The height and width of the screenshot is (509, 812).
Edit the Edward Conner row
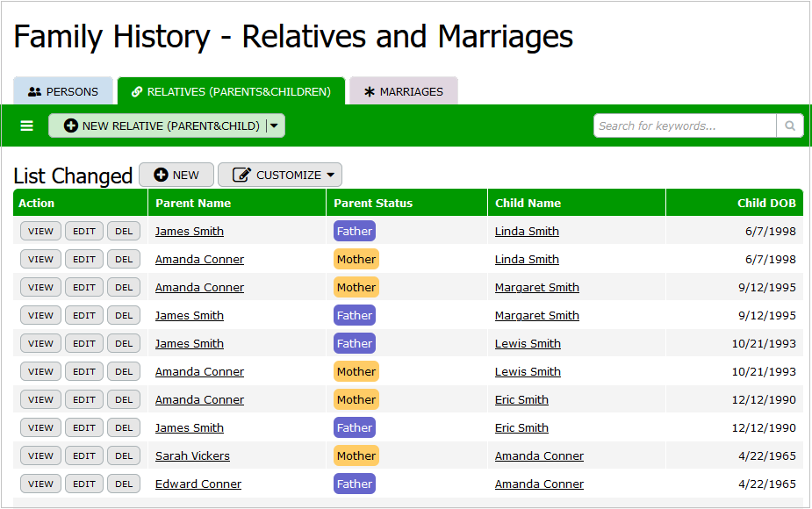(x=84, y=484)
